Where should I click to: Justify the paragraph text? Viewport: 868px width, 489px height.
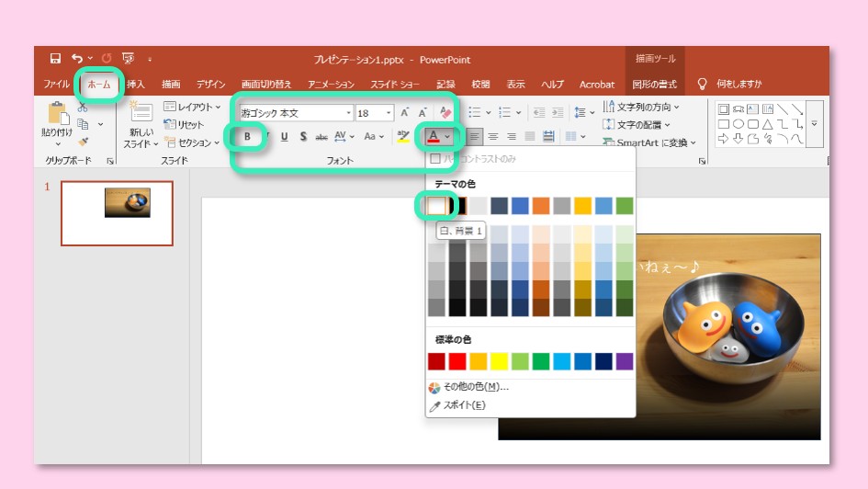530,136
